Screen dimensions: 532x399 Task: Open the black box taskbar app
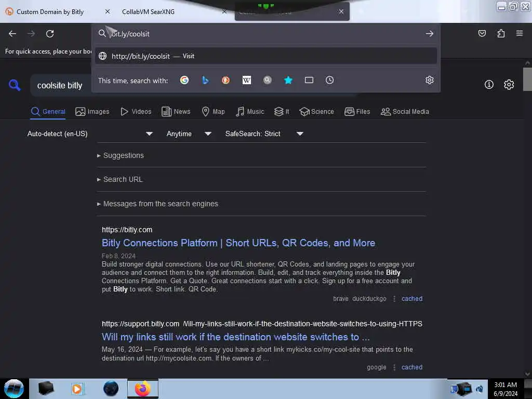(x=46, y=389)
